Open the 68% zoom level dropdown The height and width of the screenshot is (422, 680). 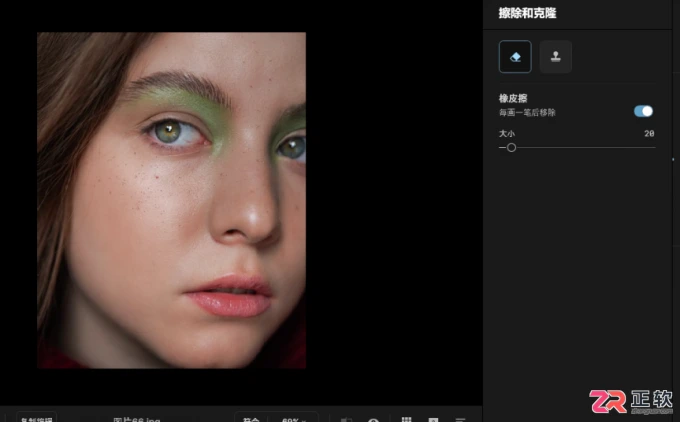[294, 419]
